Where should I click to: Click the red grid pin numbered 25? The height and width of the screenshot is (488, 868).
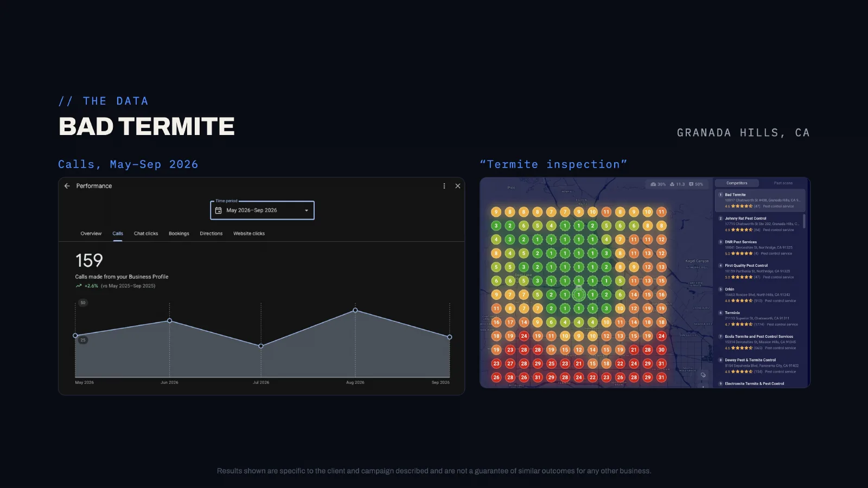click(551, 364)
